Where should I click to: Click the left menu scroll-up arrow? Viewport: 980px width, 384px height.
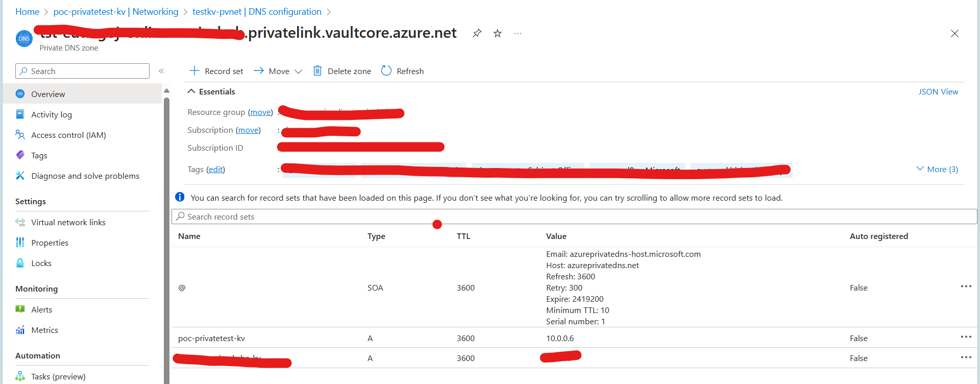166,90
